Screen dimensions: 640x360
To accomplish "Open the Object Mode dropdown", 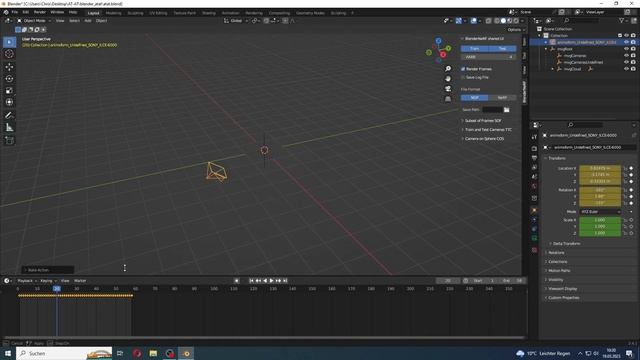I will (34, 20).
